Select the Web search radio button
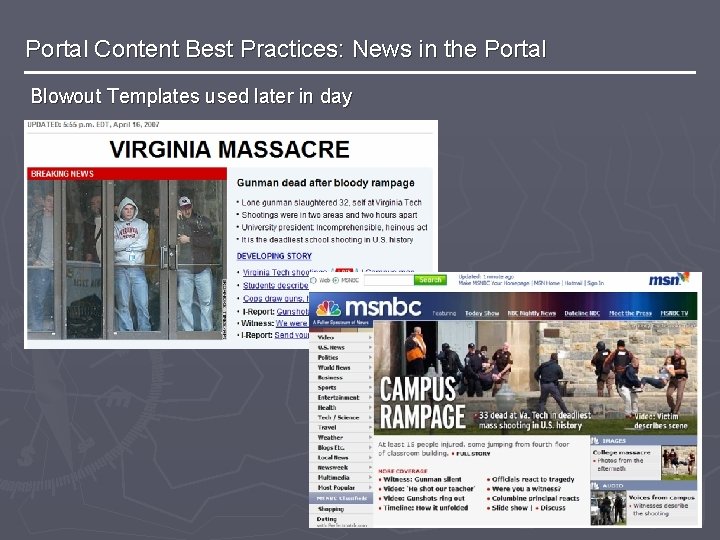The width and height of the screenshot is (720, 540). [x=314, y=280]
